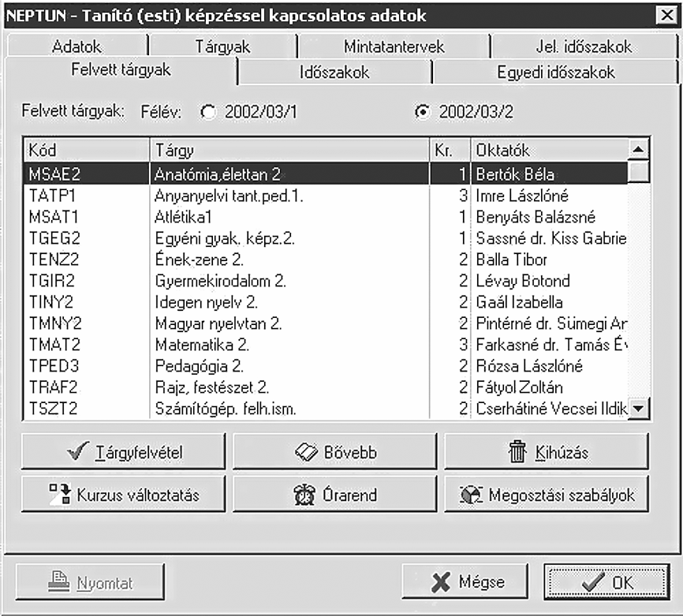The width and height of the screenshot is (683, 616).
Task: Select the Anyanyelvi tant.ped.1. subject
Action: [229, 196]
